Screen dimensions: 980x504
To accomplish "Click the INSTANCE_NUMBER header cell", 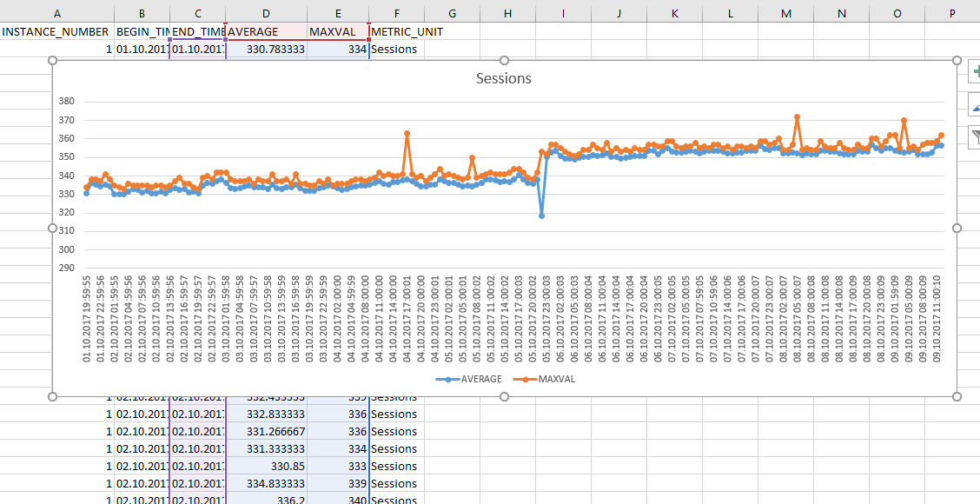I will 56,31.
